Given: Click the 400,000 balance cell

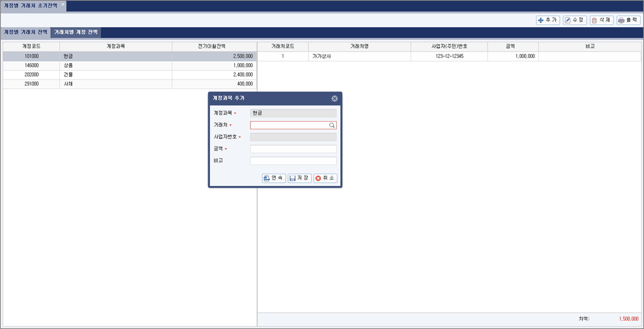Looking at the screenshot, I should (214, 84).
